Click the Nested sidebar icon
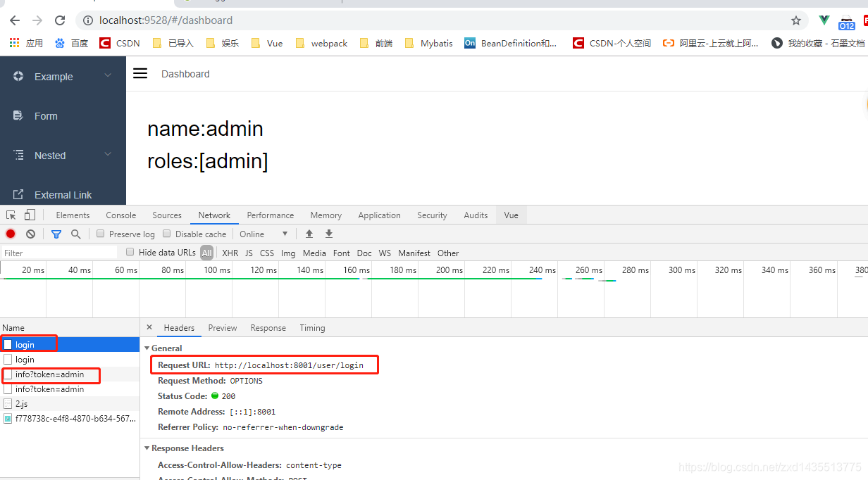 tap(18, 155)
